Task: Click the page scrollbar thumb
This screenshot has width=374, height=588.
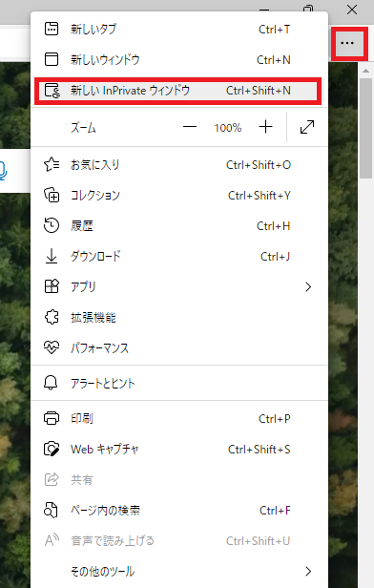Action: coord(365,128)
